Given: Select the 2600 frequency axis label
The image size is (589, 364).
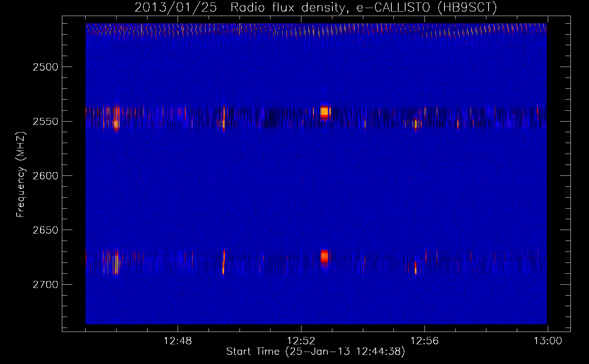Looking at the screenshot, I should click(46, 175).
